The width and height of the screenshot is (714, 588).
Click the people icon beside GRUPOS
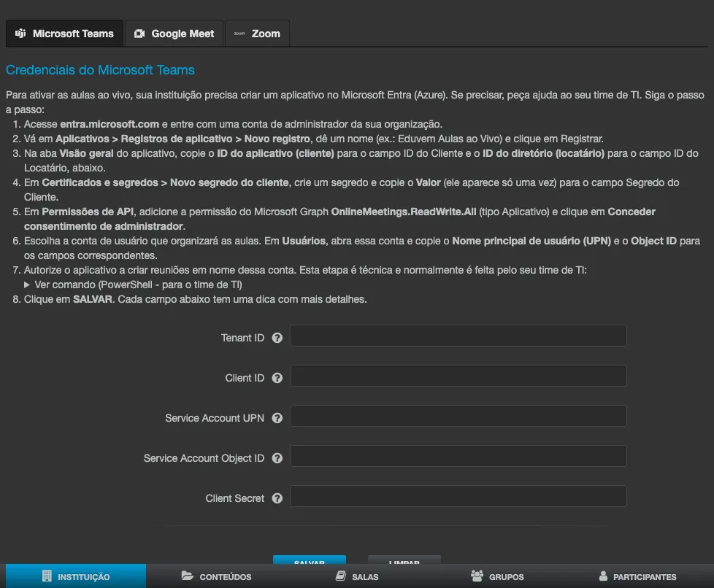[477, 576]
